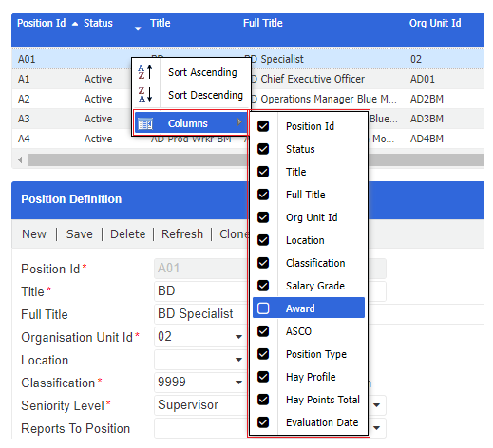Screen dimensions: 493x448
Task: Expand the Columns submenu arrow
Action: 239,122
